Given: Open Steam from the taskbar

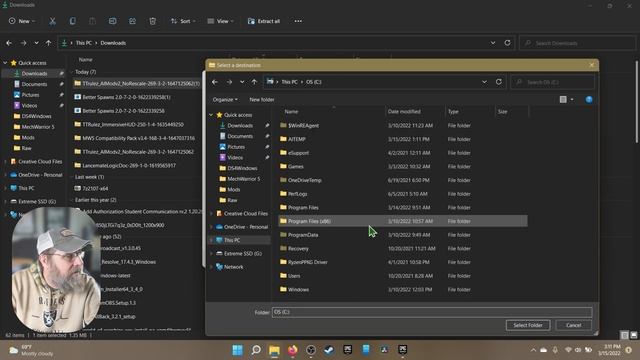Looking at the screenshot, I should 329,350.
